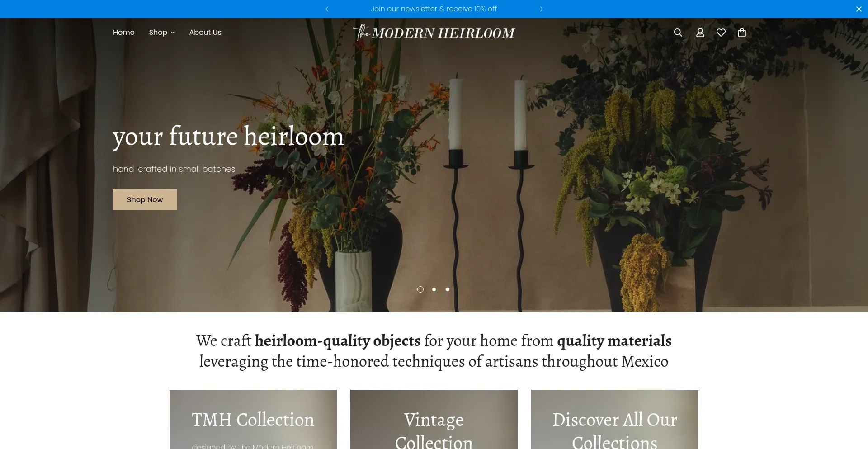The image size is (868, 449).
Task: Open the wishlist heart icon
Action: [721, 33]
